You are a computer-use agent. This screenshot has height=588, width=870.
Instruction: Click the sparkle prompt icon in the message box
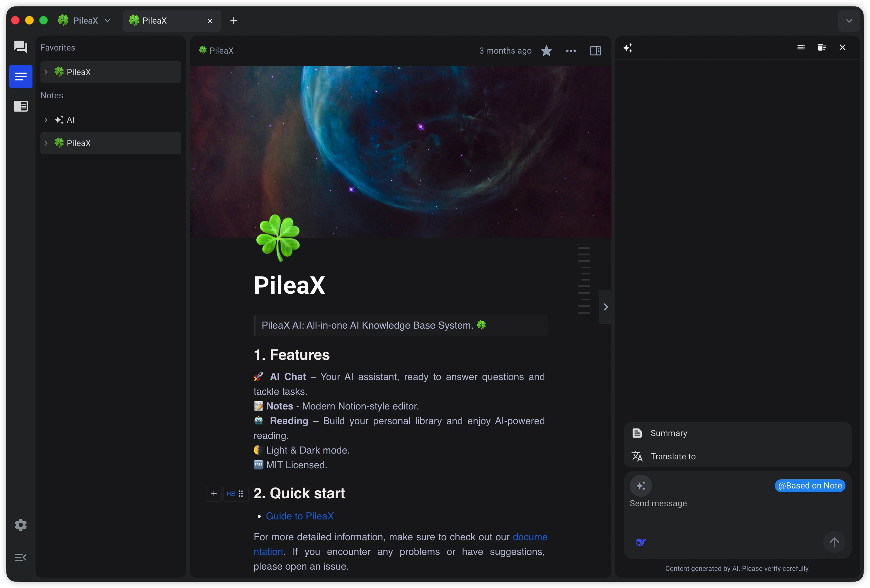point(641,485)
